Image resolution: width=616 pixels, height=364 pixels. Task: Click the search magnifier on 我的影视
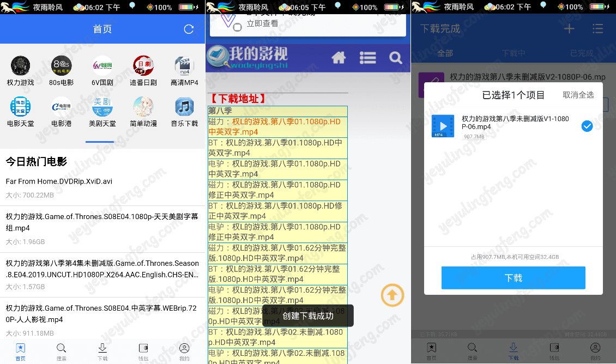(x=396, y=58)
